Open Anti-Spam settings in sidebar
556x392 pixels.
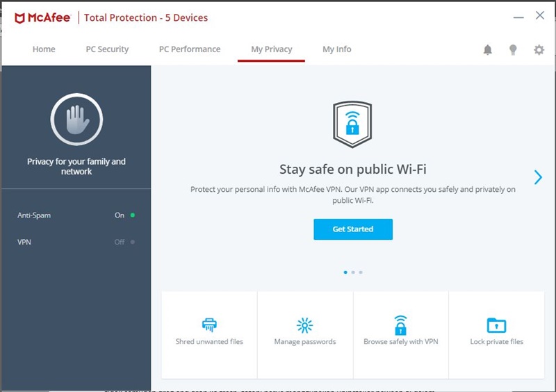[x=34, y=215]
